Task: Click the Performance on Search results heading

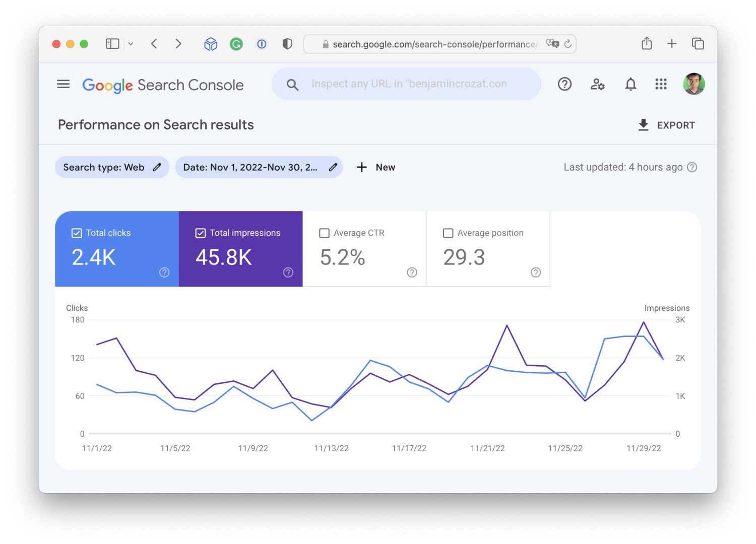Action: coord(156,125)
